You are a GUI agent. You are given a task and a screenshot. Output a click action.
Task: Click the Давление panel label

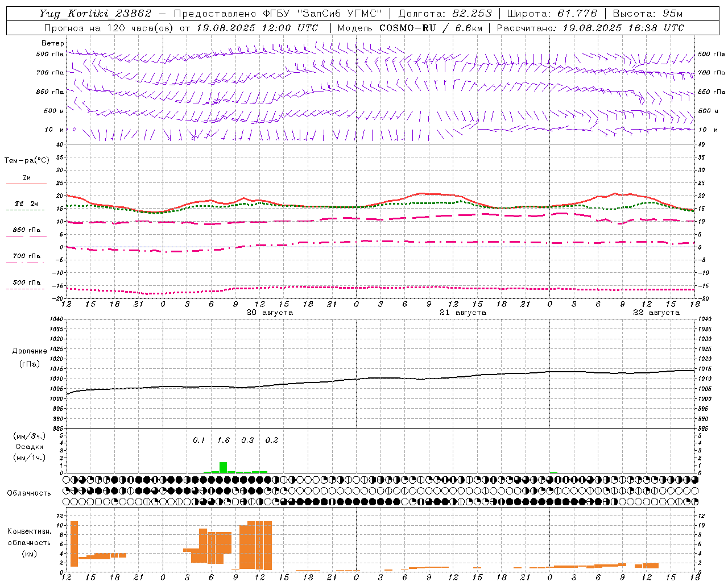click(x=30, y=351)
